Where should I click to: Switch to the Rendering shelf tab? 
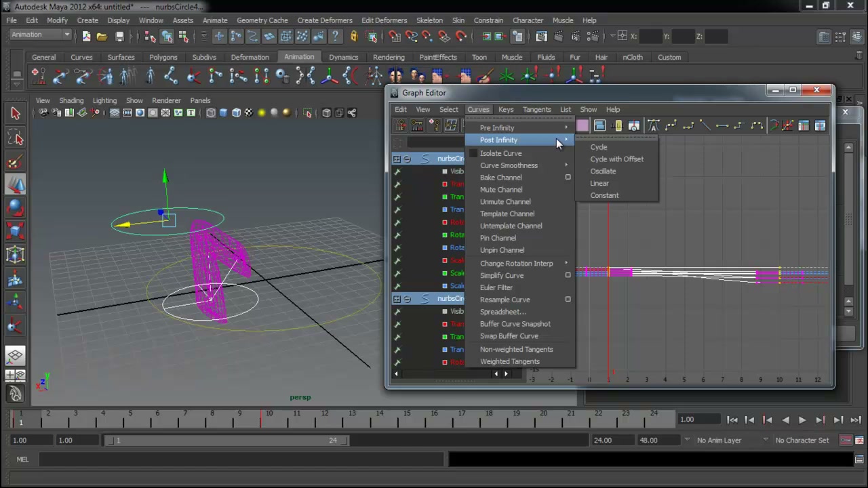(x=389, y=58)
